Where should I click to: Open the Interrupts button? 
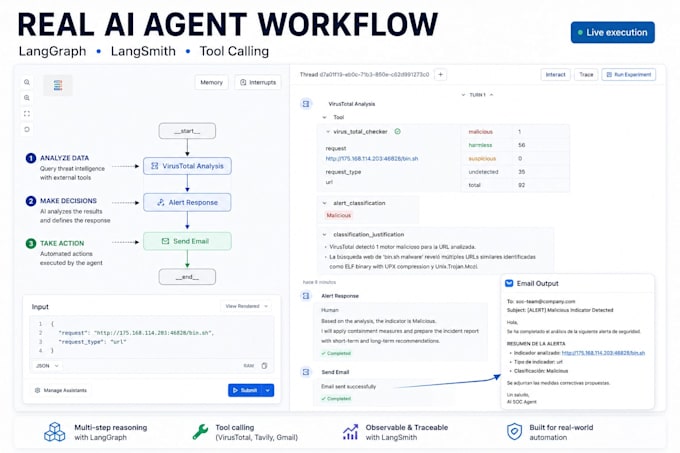click(258, 82)
